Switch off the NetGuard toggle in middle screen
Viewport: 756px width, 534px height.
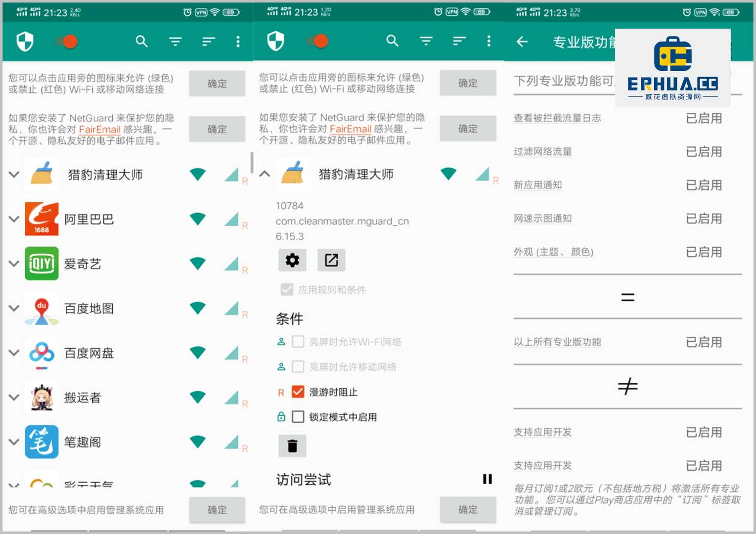point(317,41)
